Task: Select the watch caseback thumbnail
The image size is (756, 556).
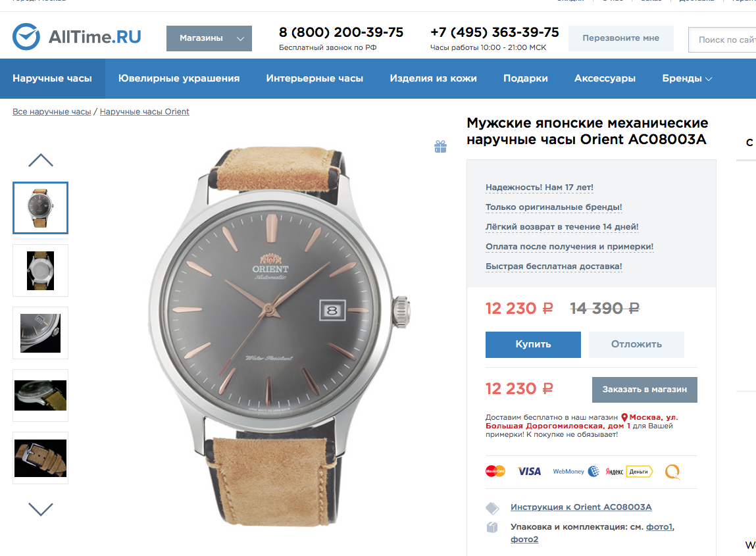Action: coord(41,270)
